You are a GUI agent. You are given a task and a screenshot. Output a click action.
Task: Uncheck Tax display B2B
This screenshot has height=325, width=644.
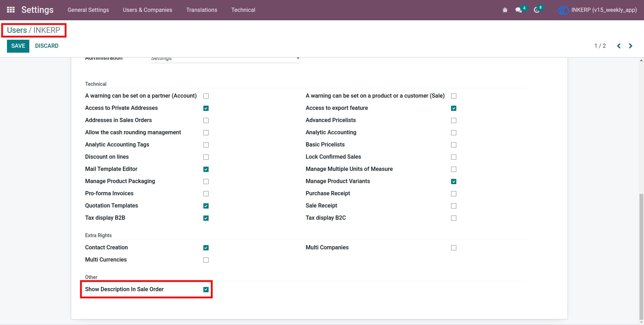point(206,218)
